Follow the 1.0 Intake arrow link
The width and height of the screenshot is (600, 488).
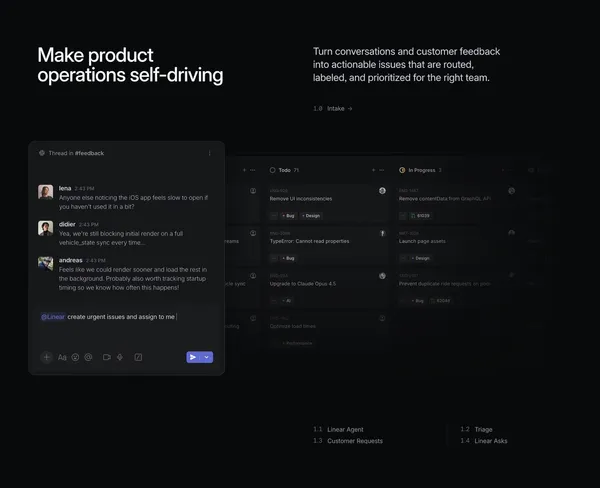coord(333,109)
